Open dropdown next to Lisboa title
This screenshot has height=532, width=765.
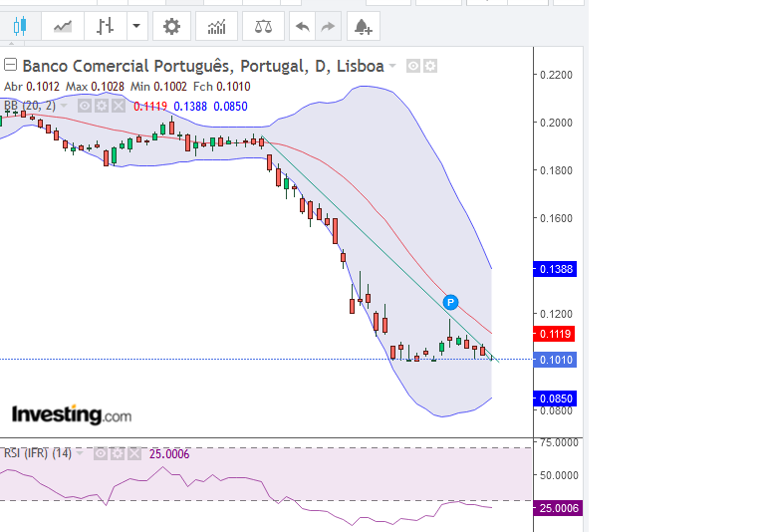tap(392, 66)
